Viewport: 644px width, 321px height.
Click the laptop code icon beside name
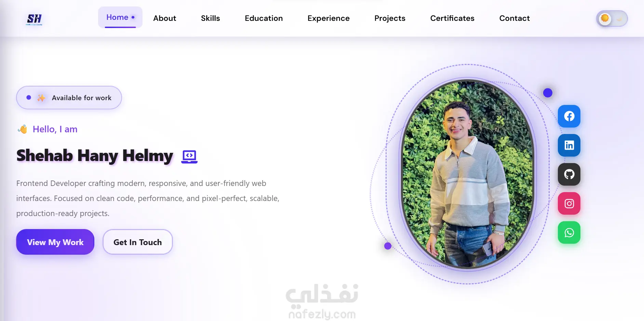tap(189, 157)
